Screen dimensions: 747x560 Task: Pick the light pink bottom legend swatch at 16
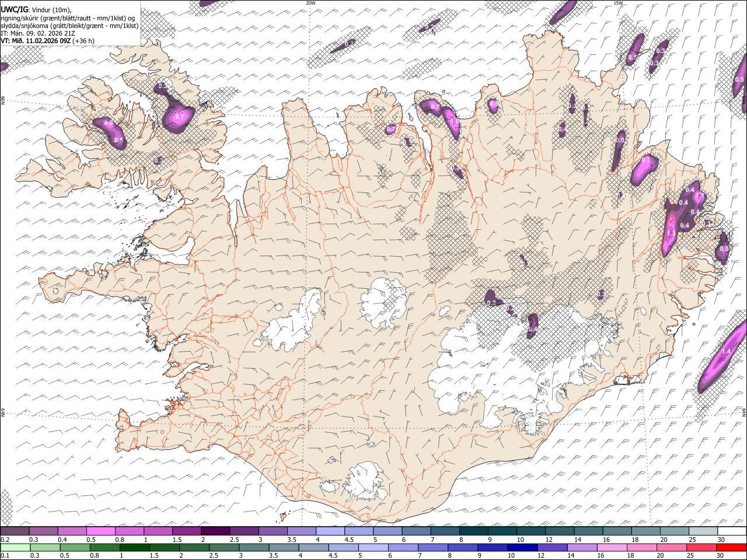[611, 547]
